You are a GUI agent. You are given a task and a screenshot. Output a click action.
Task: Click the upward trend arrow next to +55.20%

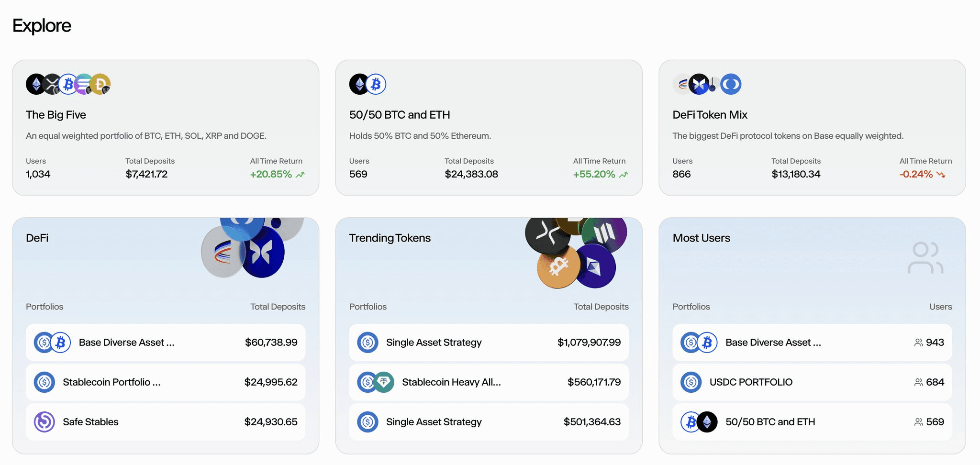pos(624,175)
